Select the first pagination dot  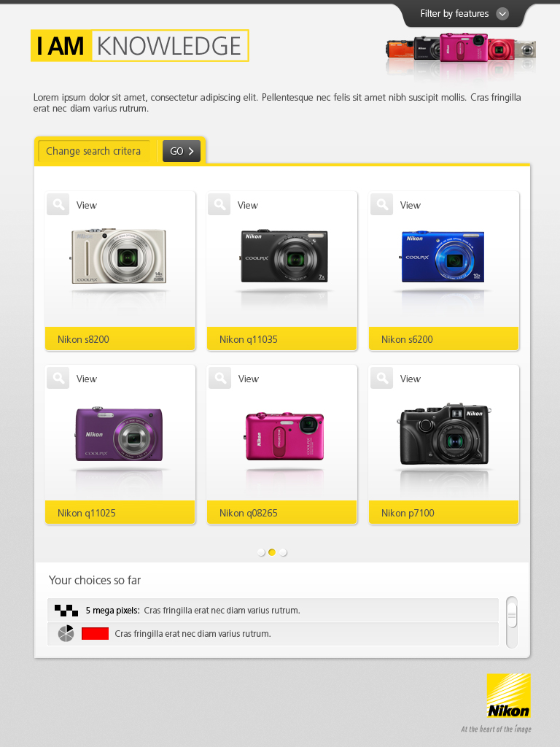pos(261,552)
